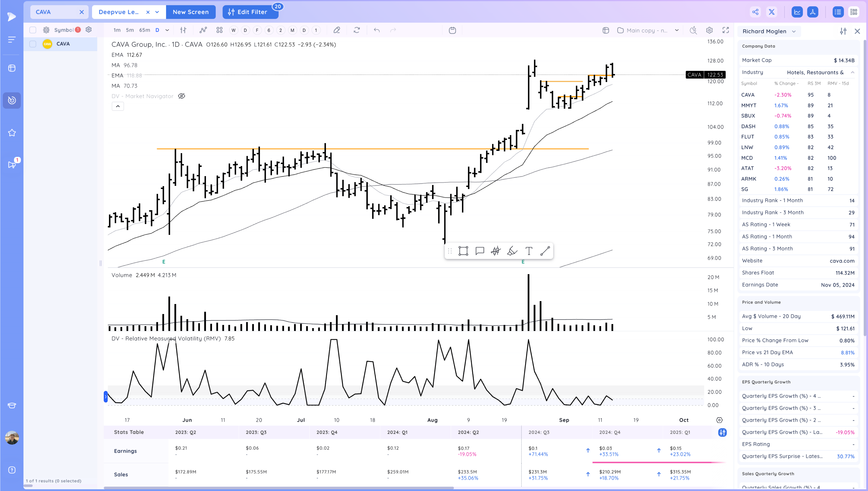
Task: Check the select-all symbols checkbox
Action: click(x=33, y=30)
